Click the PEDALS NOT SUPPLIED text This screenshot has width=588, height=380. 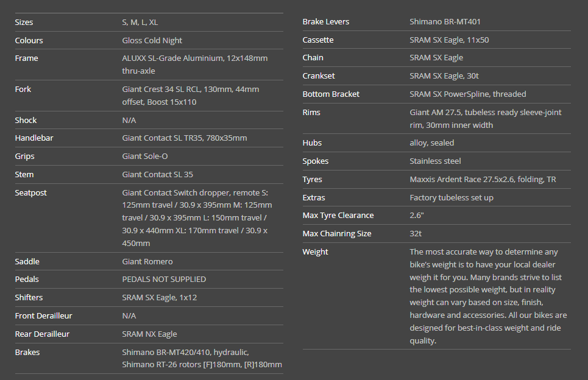164,280
